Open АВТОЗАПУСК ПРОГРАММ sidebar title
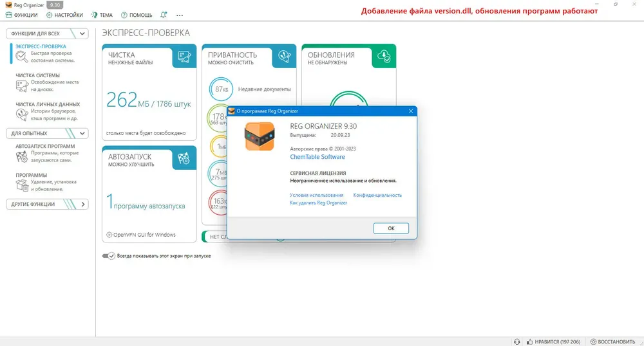The width and height of the screenshot is (644, 346). pos(45,146)
